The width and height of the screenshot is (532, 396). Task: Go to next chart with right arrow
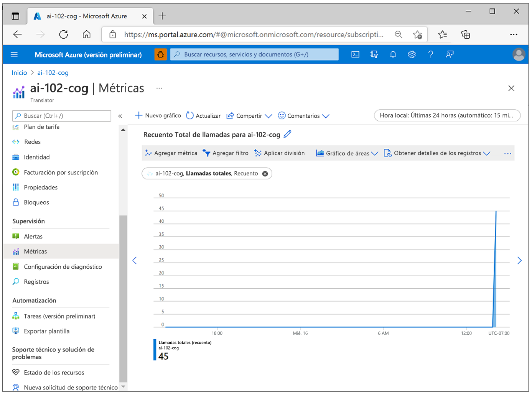[519, 261]
